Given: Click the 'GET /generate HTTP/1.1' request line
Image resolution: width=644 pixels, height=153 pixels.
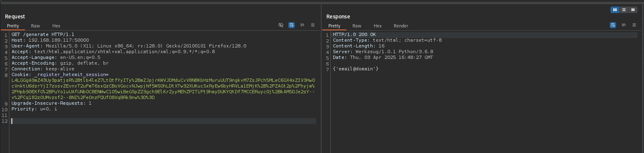Looking at the screenshot, I should point(43,34).
